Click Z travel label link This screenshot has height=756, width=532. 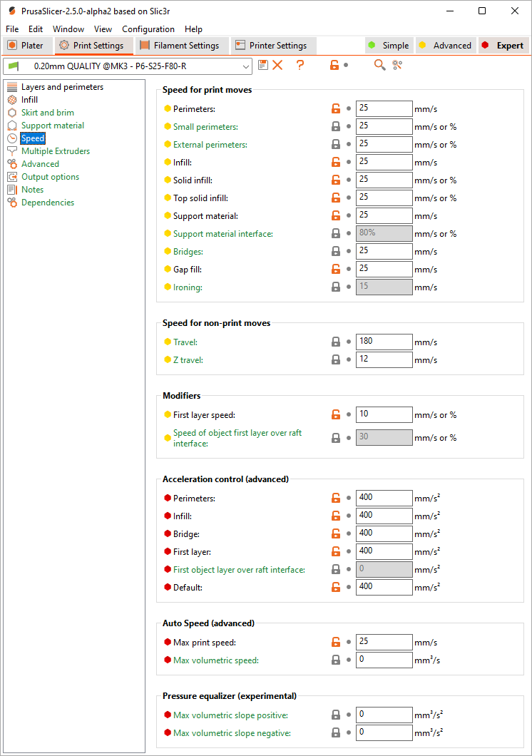pyautogui.click(x=188, y=360)
